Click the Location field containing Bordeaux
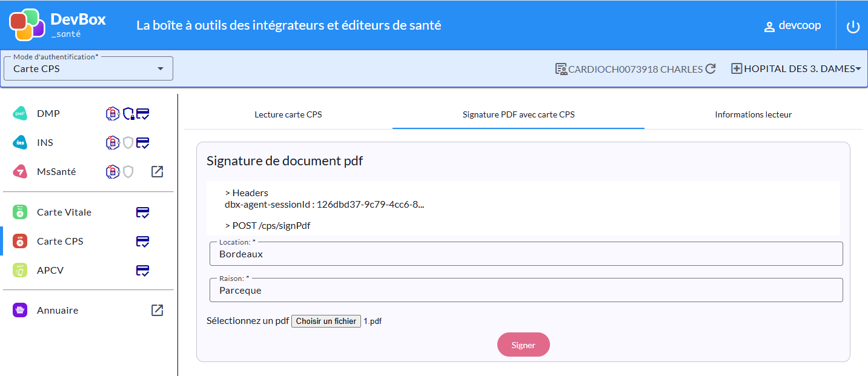The image size is (868, 376). (x=526, y=254)
